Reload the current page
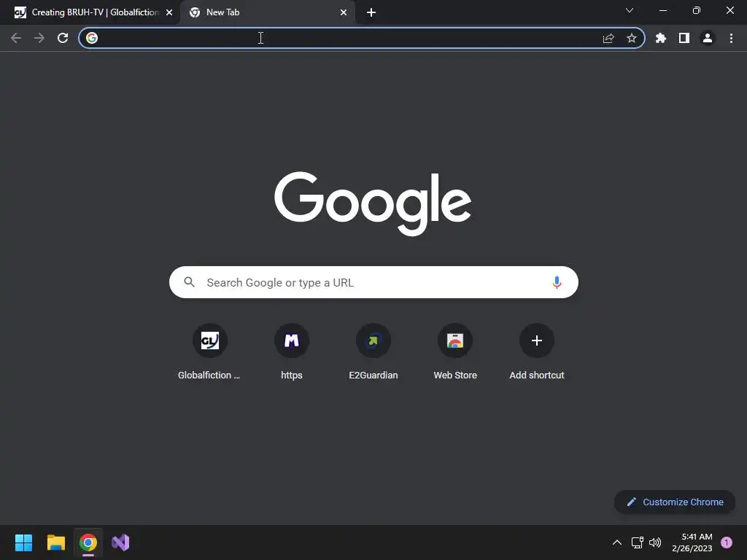The height and width of the screenshot is (560, 747). tap(63, 38)
